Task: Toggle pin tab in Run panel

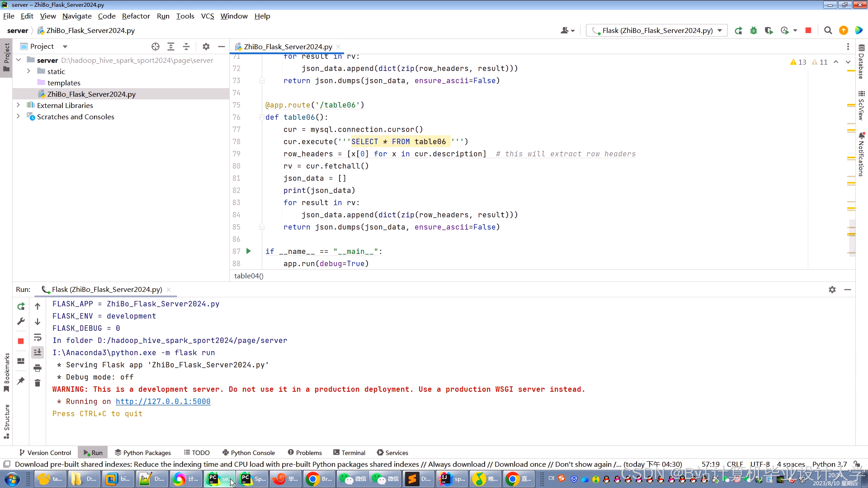Action: (x=21, y=381)
